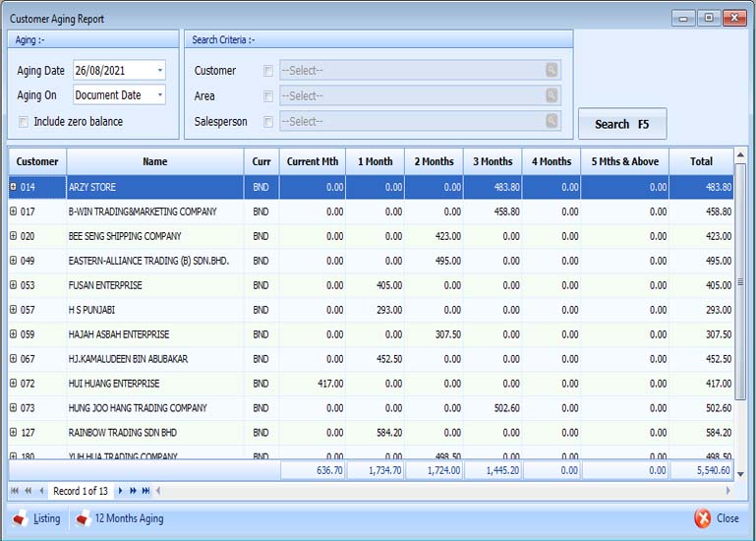Image resolution: width=756 pixels, height=541 pixels.
Task: Click the red Close X icon
Action: coord(703,518)
